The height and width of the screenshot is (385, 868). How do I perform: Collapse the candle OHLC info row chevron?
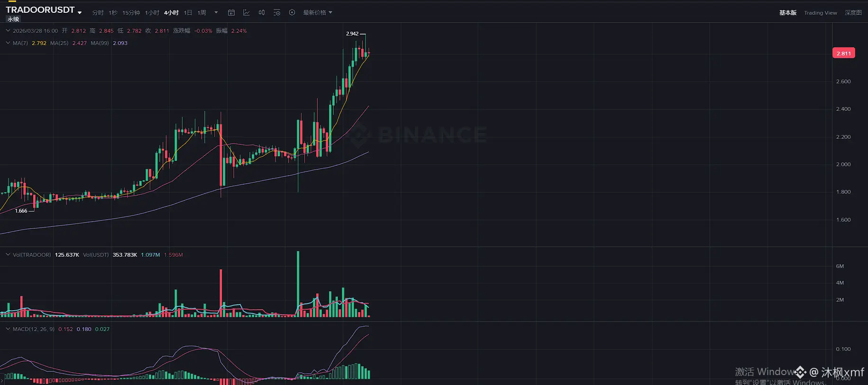point(8,31)
